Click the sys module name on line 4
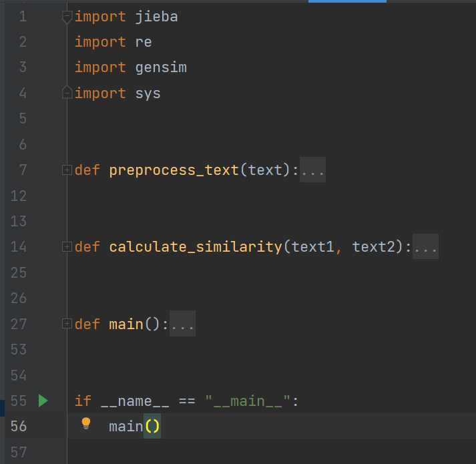This screenshot has height=464, width=476. pyautogui.click(x=148, y=93)
